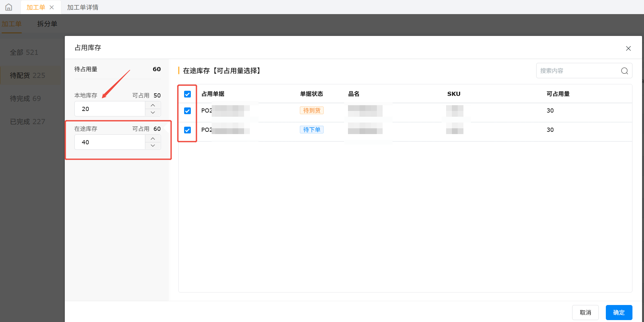644x322 pixels.
Task: Click the 待占用量 value 60
Action: (157, 69)
